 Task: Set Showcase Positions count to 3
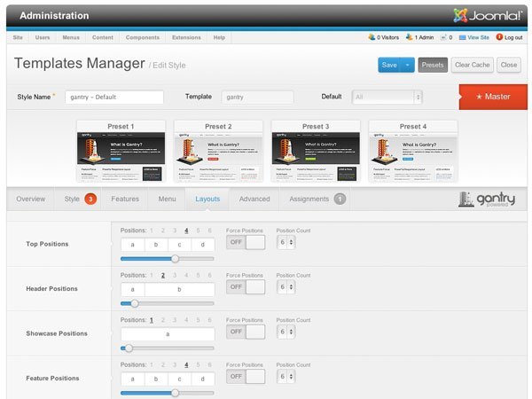click(175, 320)
